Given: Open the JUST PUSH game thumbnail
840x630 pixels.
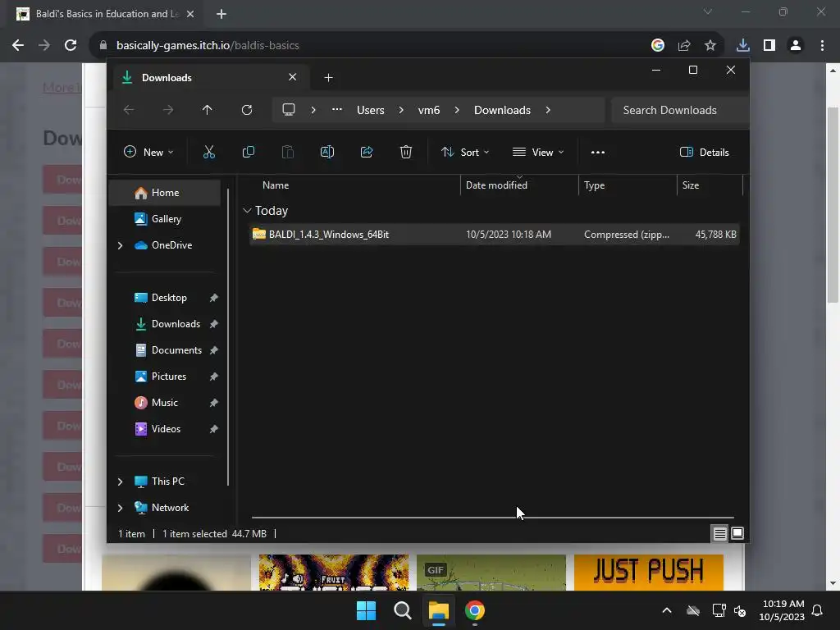Looking at the screenshot, I should [648, 572].
